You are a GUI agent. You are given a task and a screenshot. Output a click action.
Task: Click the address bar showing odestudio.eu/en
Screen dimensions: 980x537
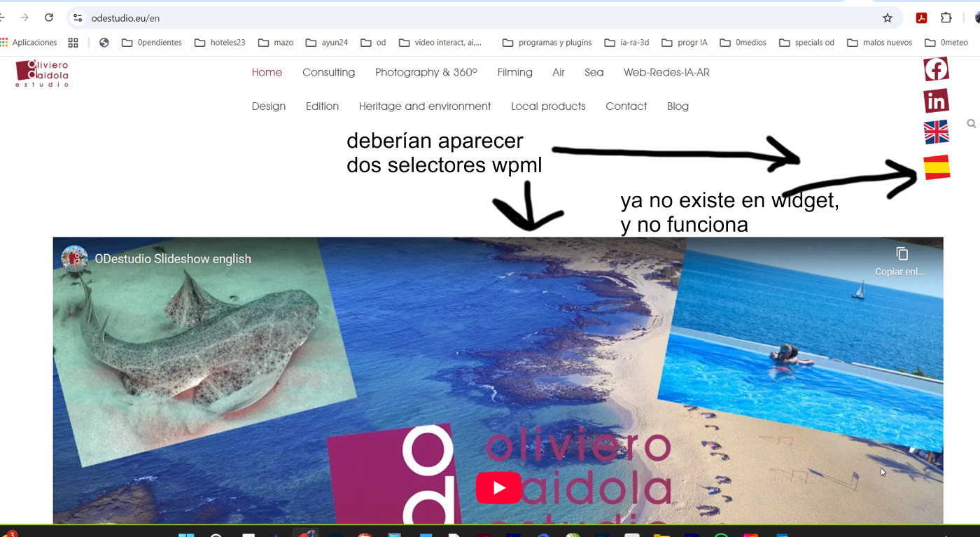pos(483,18)
